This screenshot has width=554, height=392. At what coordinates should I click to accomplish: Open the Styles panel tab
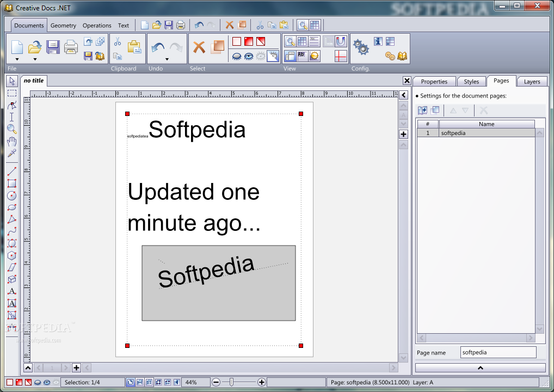(x=471, y=82)
